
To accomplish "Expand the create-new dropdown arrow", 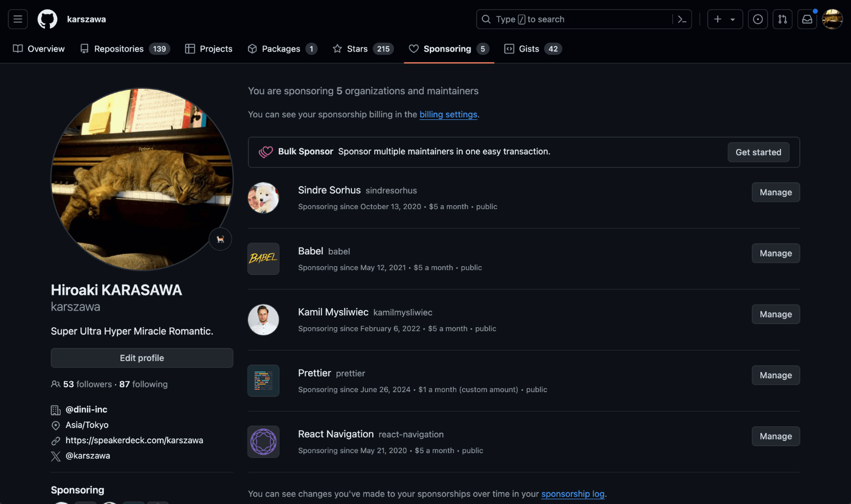I will [x=733, y=19].
